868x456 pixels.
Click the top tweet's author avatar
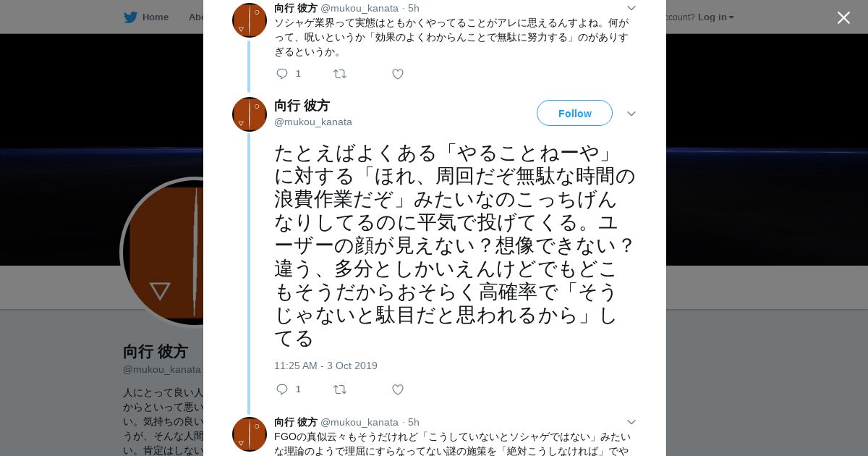pos(250,20)
